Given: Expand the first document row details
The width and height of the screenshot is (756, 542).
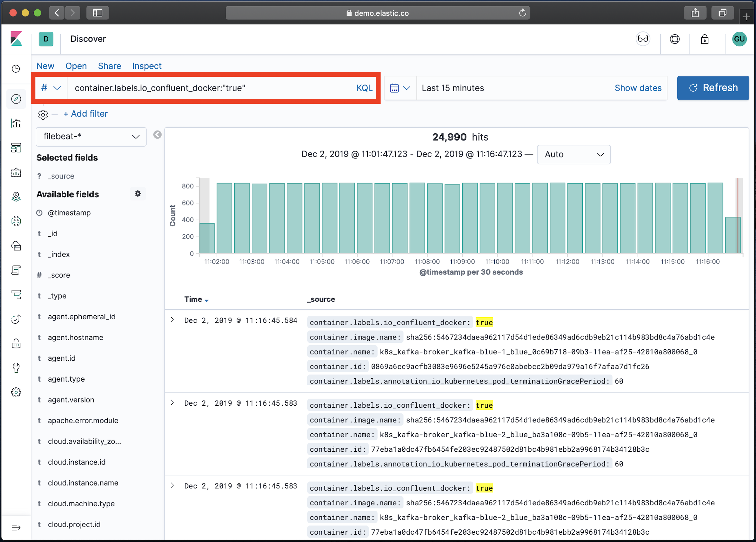Looking at the screenshot, I should [x=172, y=320].
